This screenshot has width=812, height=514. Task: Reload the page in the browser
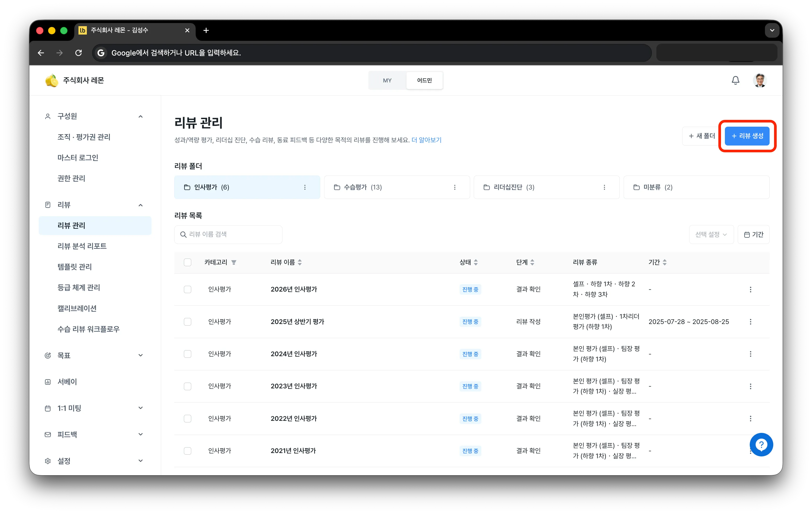coord(78,53)
